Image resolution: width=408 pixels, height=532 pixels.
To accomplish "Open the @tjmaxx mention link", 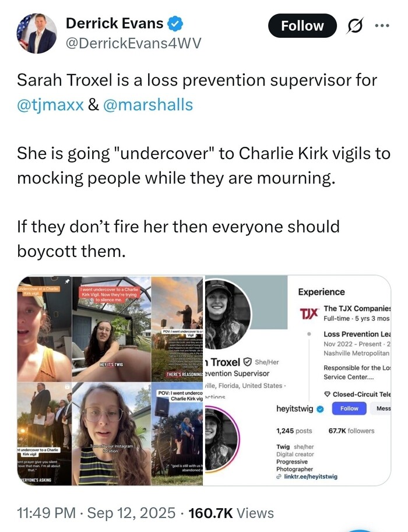I will [50, 104].
